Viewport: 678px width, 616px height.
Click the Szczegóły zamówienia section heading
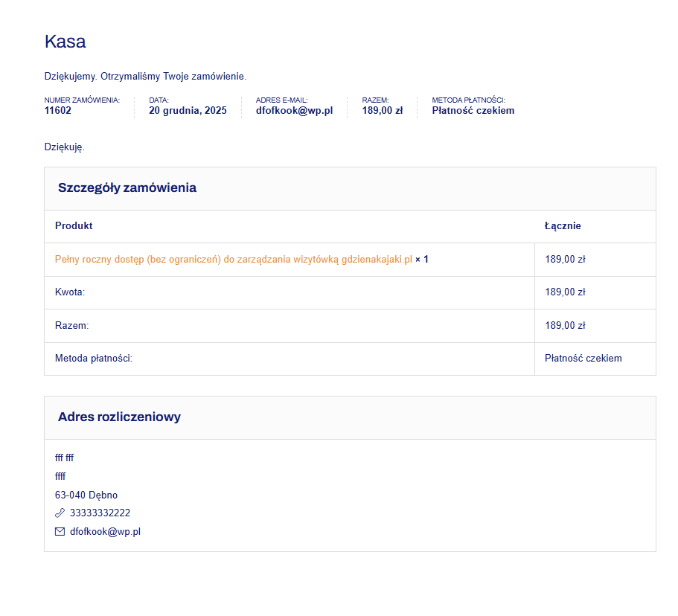click(x=127, y=188)
